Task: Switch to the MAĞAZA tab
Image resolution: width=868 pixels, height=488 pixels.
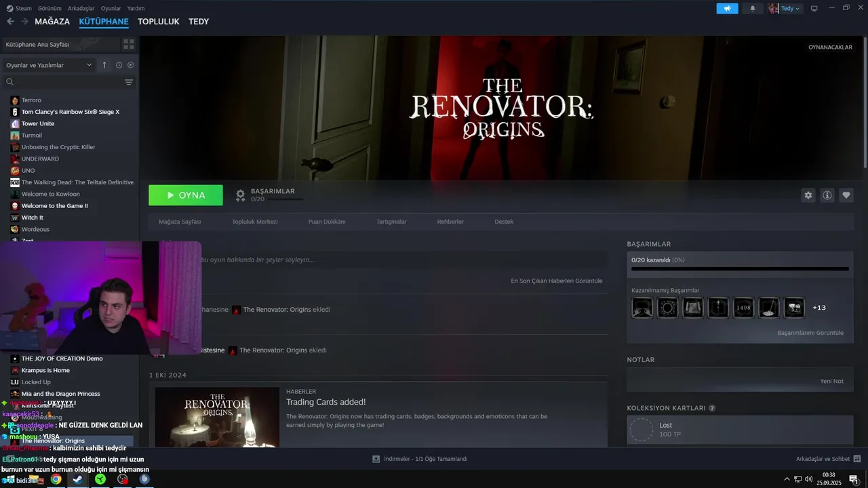Action: 52,22
